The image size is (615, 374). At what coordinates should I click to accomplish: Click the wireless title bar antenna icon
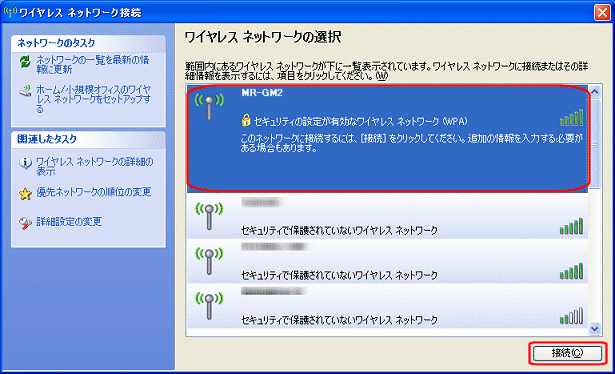[x=10, y=13]
